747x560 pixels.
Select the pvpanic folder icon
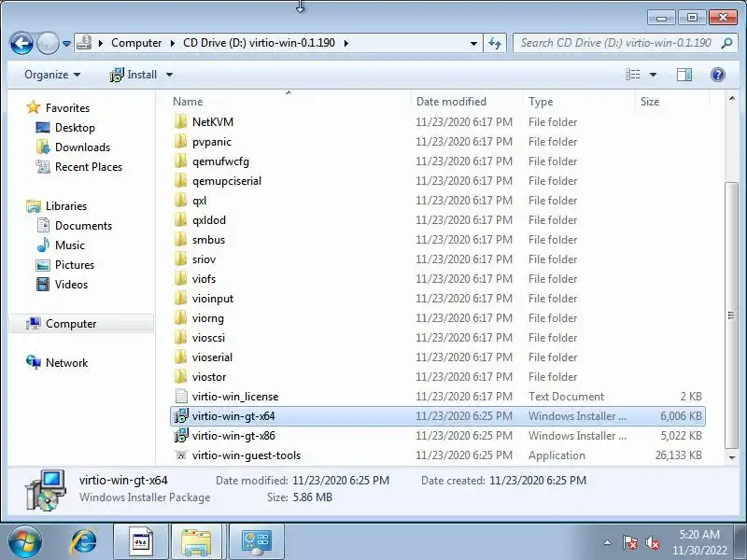pos(180,142)
